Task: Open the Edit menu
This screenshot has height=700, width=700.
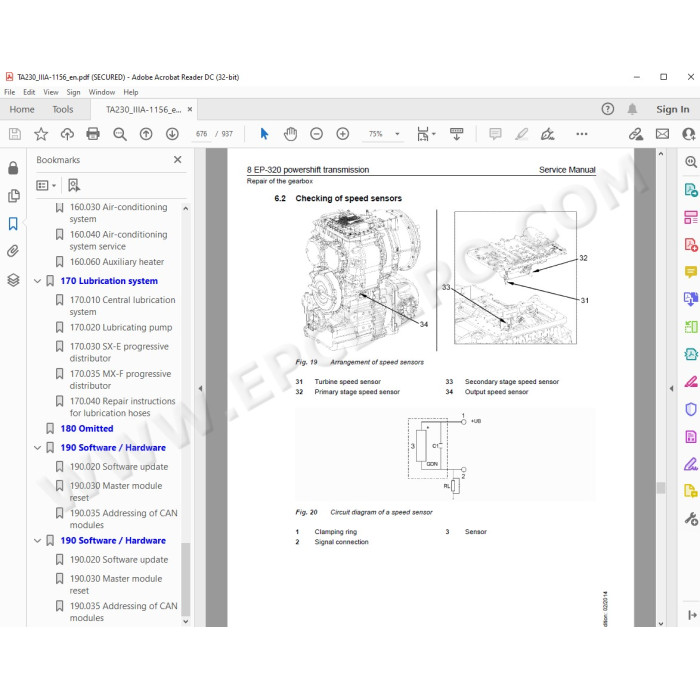Action: 29,92
